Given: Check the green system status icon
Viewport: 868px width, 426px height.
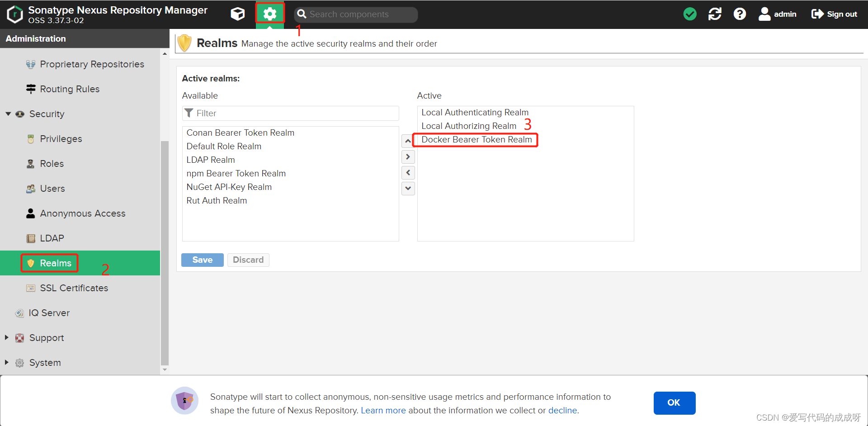Looking at the screenshot, I should coord(690,14).
